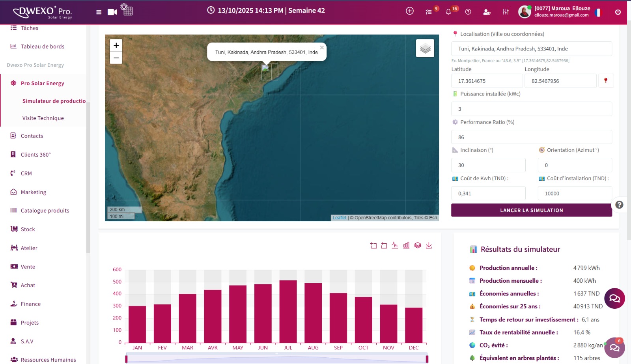
Task: Open Visite Technique submenu item
Action: 43,118
